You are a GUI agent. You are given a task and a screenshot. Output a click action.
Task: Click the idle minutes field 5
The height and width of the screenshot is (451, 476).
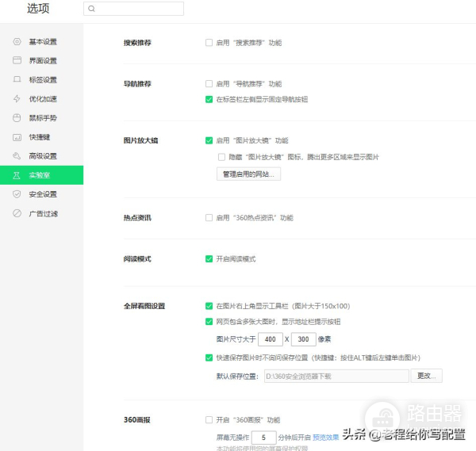(x=264, y=438)
